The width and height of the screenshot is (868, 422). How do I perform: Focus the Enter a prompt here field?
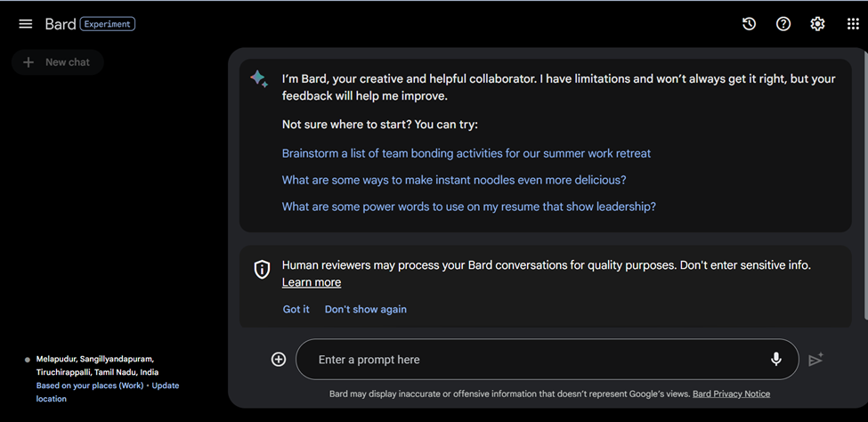(x=534, y=360)
